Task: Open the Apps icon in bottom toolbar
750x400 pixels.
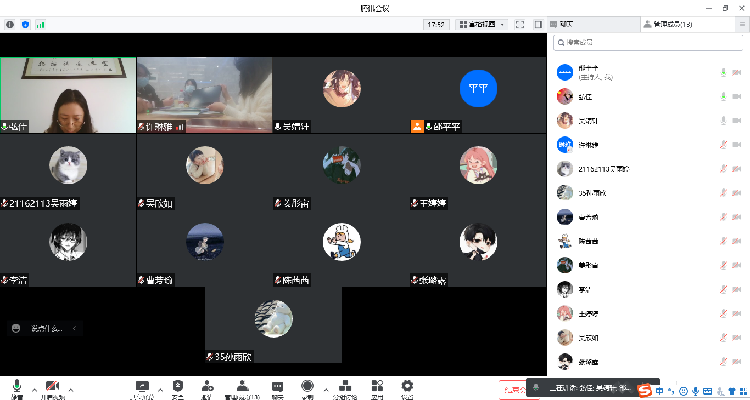Action: coord(376,387)
